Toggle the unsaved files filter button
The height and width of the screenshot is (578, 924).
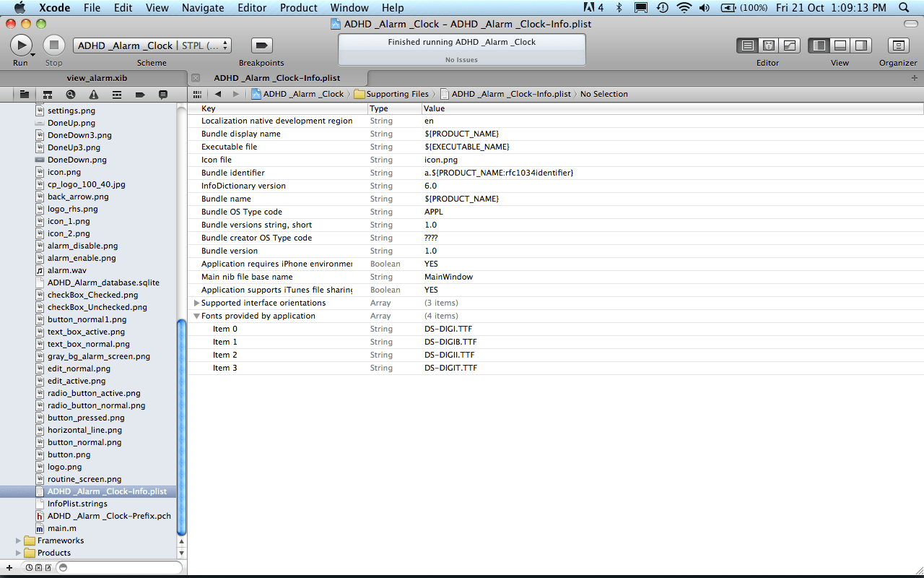tap(48, 568)
